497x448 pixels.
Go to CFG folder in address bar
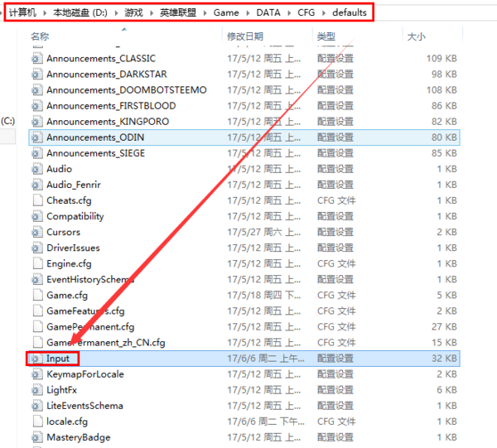point(306,12)
